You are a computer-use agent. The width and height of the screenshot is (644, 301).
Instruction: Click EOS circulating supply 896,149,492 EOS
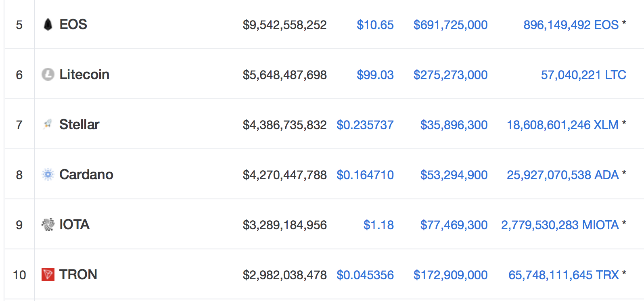coord(571,25)
